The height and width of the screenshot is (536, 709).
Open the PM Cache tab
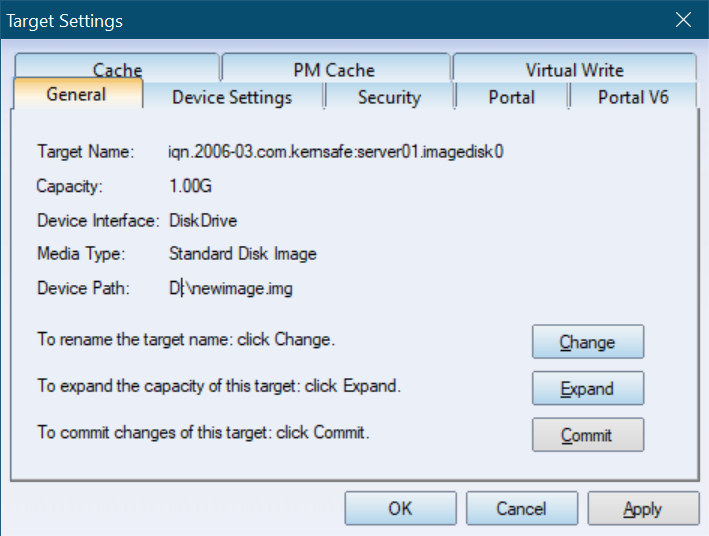(x=335, y=67)
